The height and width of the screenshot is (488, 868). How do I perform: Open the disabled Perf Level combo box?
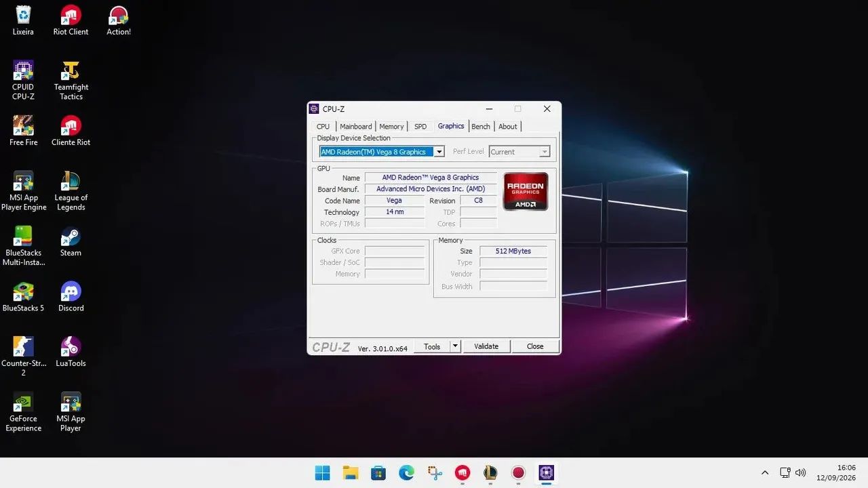tap(519, 152)
